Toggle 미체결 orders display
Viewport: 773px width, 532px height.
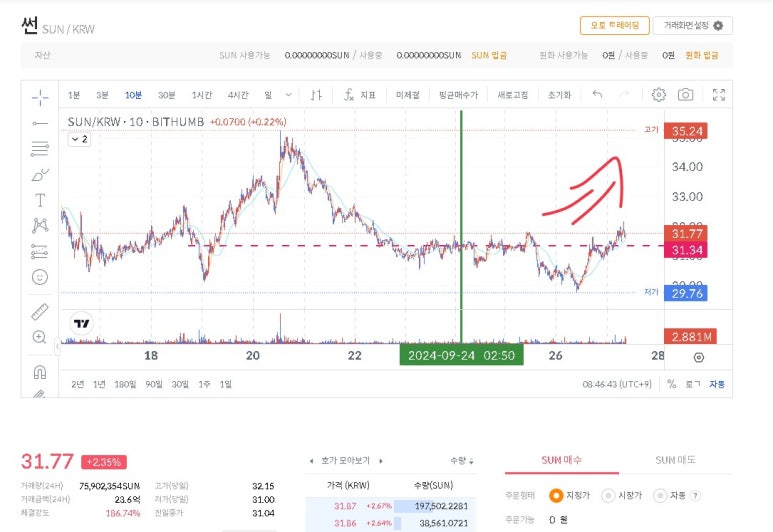tap(408, 95)
